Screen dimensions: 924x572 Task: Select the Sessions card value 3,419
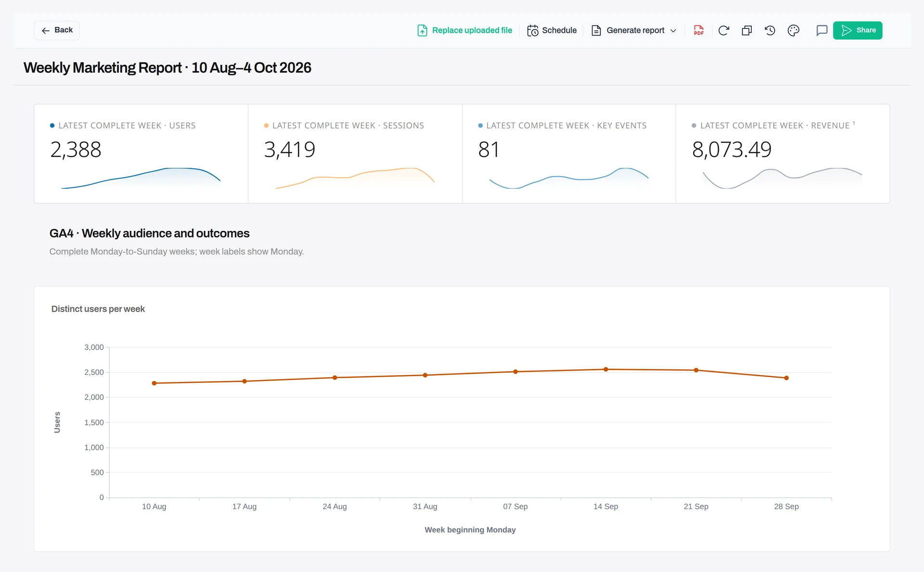pos(290,150)
